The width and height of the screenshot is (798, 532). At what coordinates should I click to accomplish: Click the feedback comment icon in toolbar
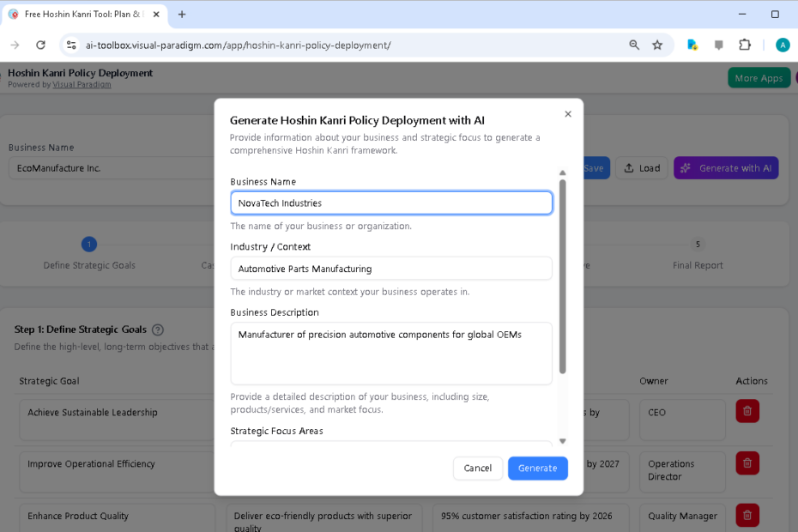(718, 44)
